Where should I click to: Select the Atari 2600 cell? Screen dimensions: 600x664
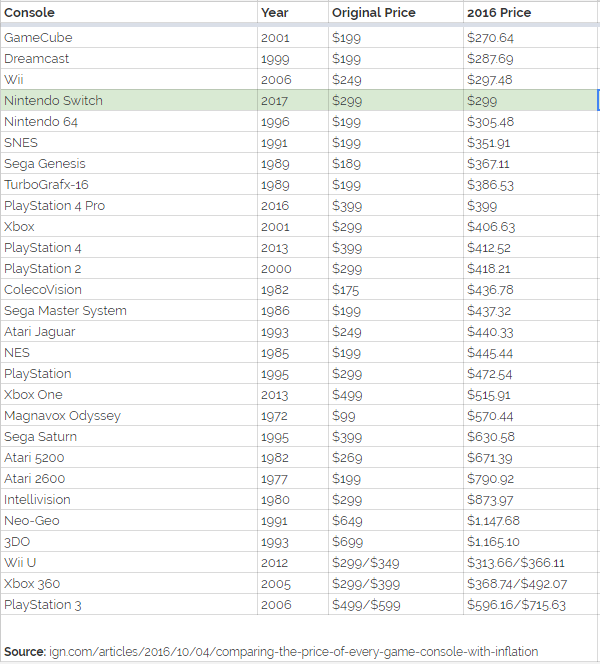point(129,479)
